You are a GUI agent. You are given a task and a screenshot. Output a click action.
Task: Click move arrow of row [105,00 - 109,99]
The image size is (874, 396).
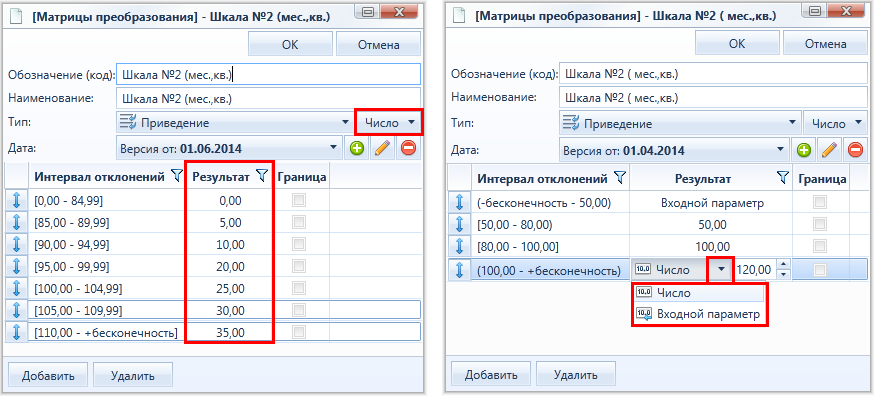click(x=16, y=310)
